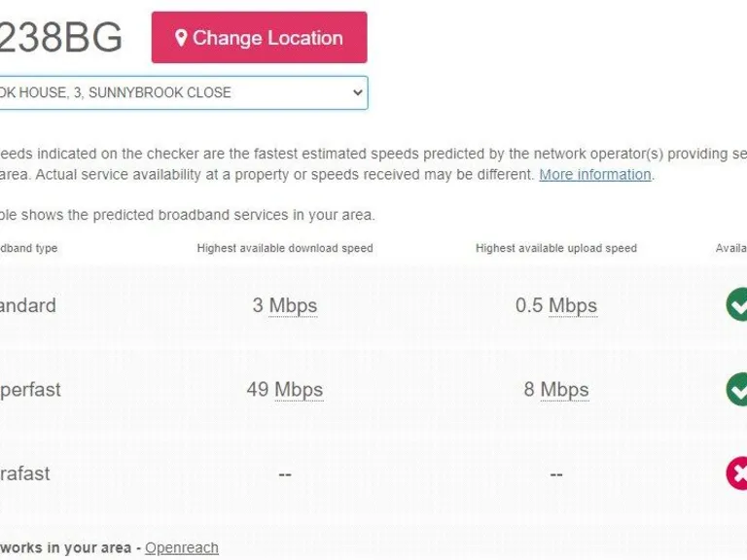Image resolution: width=747 pixels, height=560 pixels.
Task: Click the map pin icon on Change Location
Action: (x=180, y=38)
